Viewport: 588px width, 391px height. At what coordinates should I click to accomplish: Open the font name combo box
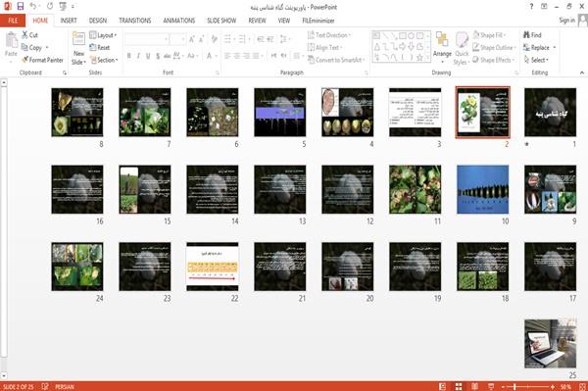coord(146,39)
